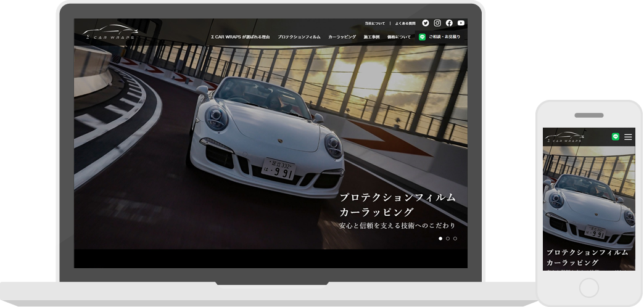
Task: Open the Instagram icon in header
Action: tap(437, 23)
